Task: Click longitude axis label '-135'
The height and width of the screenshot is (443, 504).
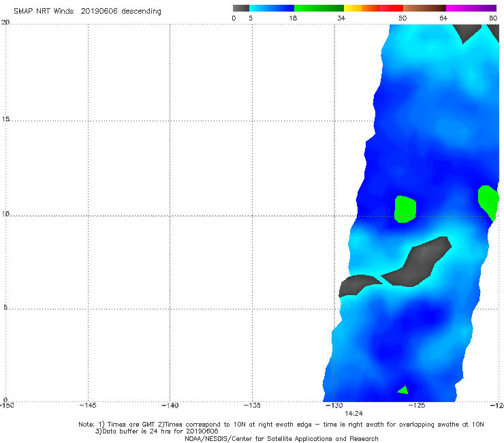Action: [252, 405]
